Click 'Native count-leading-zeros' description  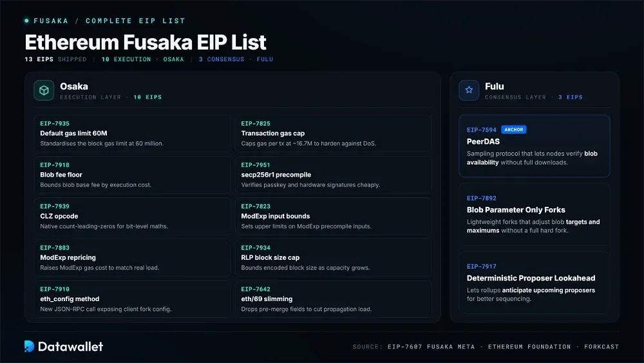(104, 227)
